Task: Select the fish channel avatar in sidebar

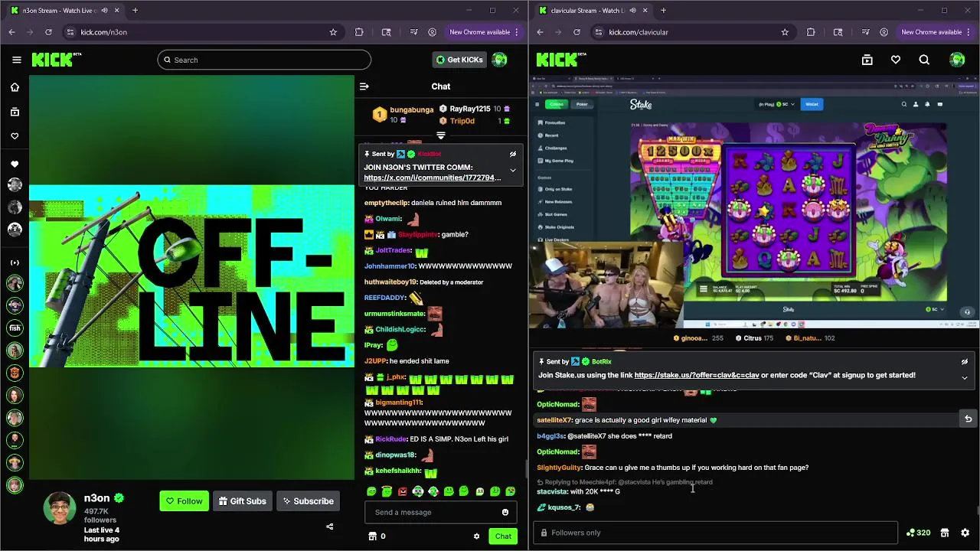Action: [15, 328]
